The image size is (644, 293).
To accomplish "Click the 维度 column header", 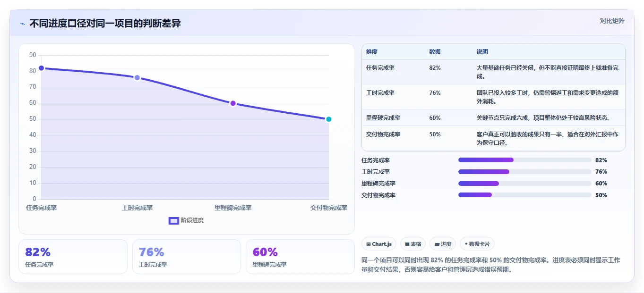I will 372,52.
